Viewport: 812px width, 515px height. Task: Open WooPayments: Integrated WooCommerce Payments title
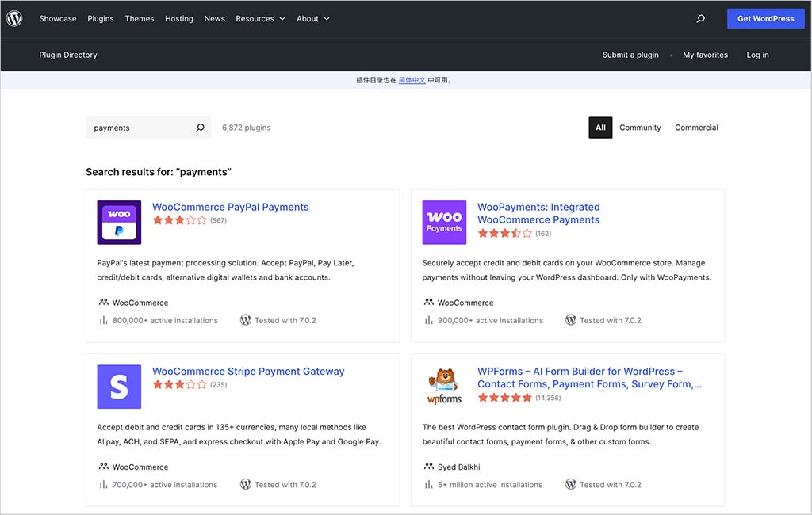pos(538,213)
